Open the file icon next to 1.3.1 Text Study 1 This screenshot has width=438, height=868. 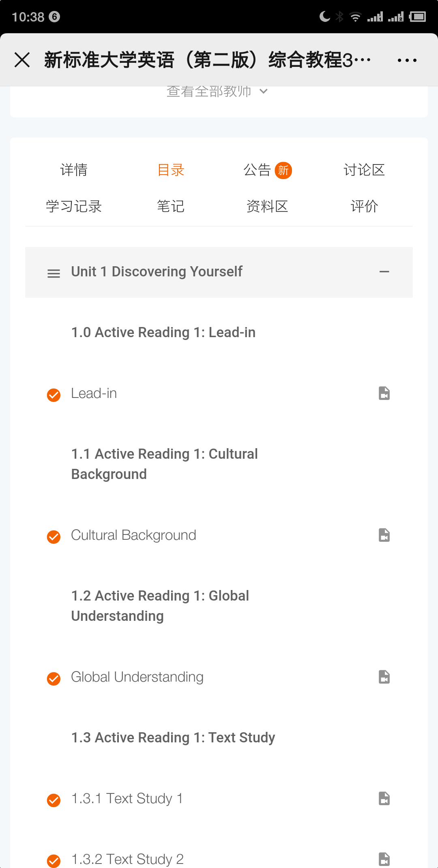[x=384, y=798]
